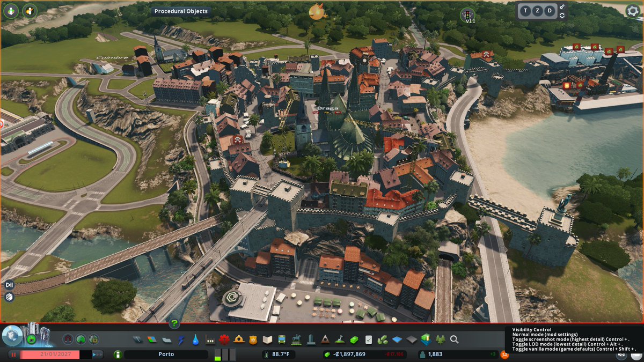Screen dimensions: 644x362
Task: Open the Zoning tool
Action: (152, 339)
